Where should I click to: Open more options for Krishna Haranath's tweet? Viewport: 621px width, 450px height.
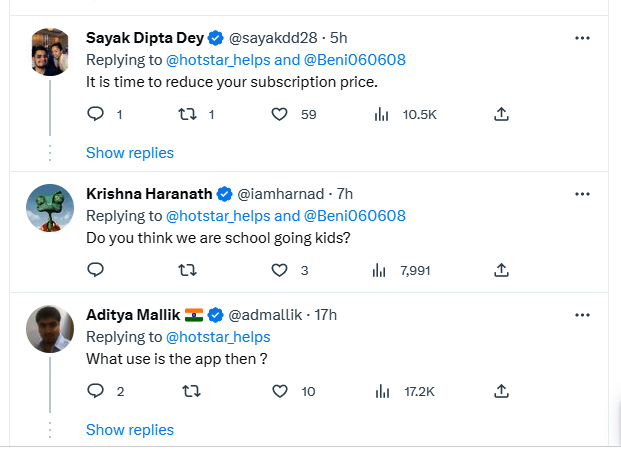[x=582, y=194]
